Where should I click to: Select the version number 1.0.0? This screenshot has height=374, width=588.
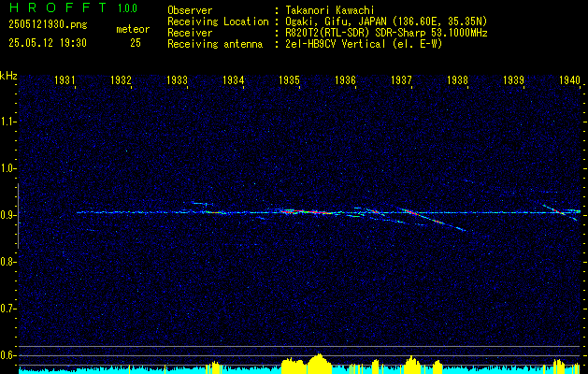pyautogui.click(x=127, y=8)
